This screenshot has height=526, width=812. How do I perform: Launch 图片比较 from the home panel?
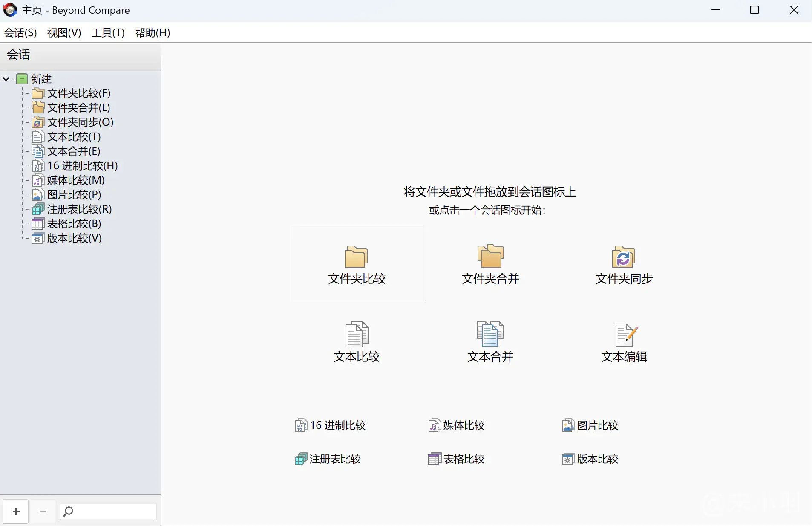pyautogui.click(x=590, y=425)
